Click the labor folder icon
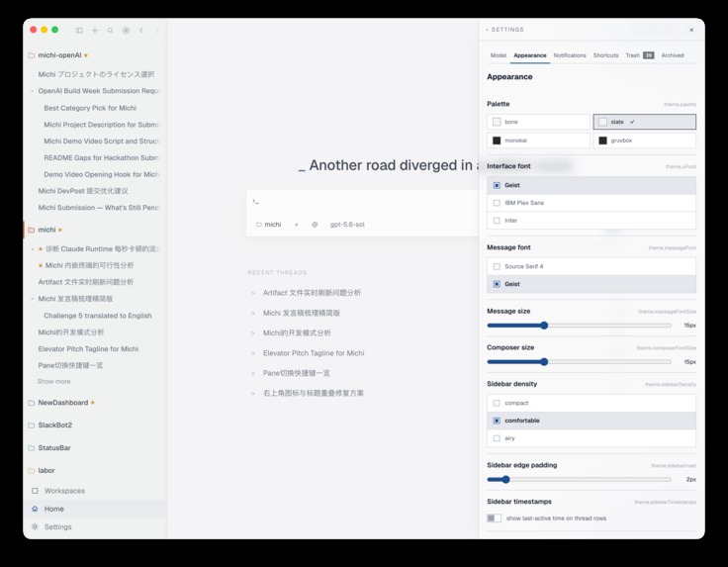 31,470
